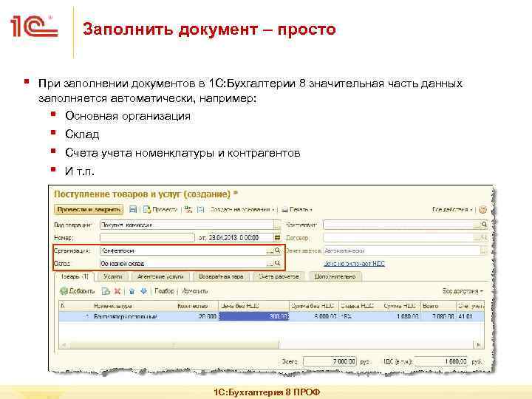Open top Все действия menu
The height and width of the screenshot is (399, 532).
[453, 210]
